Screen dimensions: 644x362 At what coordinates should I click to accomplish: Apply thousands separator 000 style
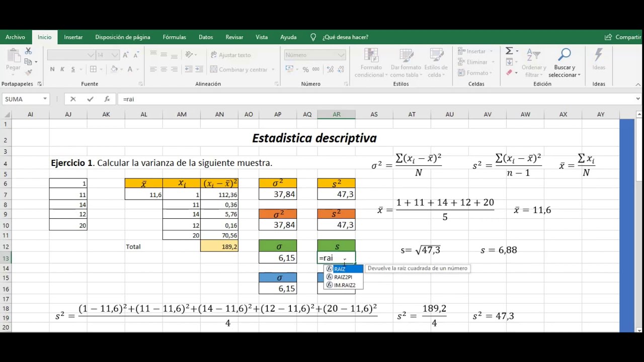315,69
